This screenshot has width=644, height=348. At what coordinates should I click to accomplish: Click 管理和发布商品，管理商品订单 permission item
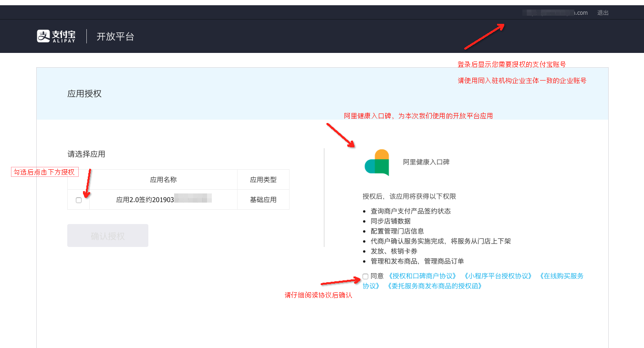point(417,261)
